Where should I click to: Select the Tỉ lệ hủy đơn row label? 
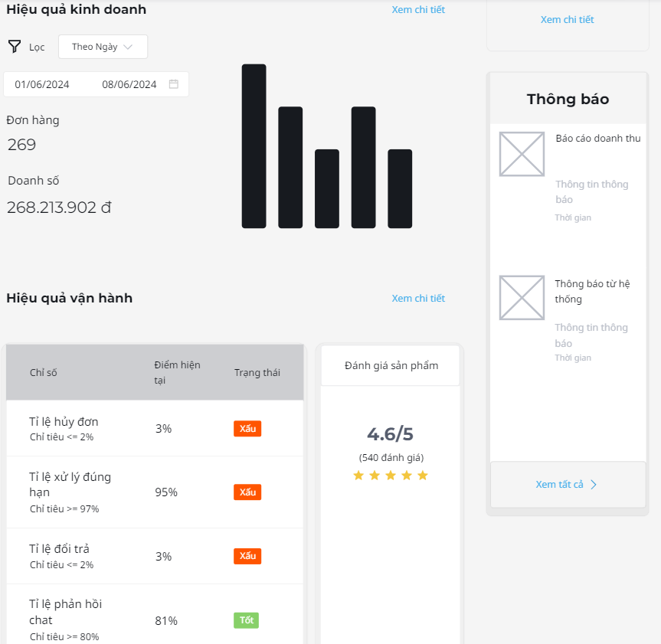[64, 422]
